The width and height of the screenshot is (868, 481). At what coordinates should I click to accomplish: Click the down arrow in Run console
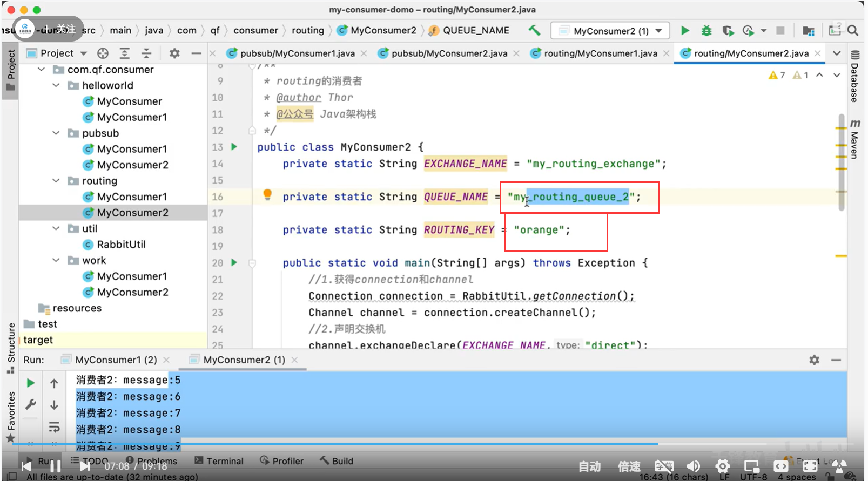pyautogui.click(x=54, y=405)
